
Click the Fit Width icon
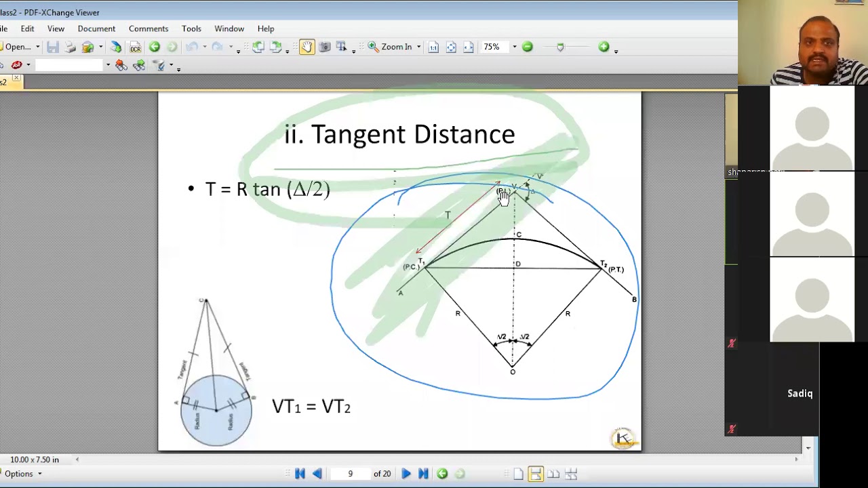(468, 47)
